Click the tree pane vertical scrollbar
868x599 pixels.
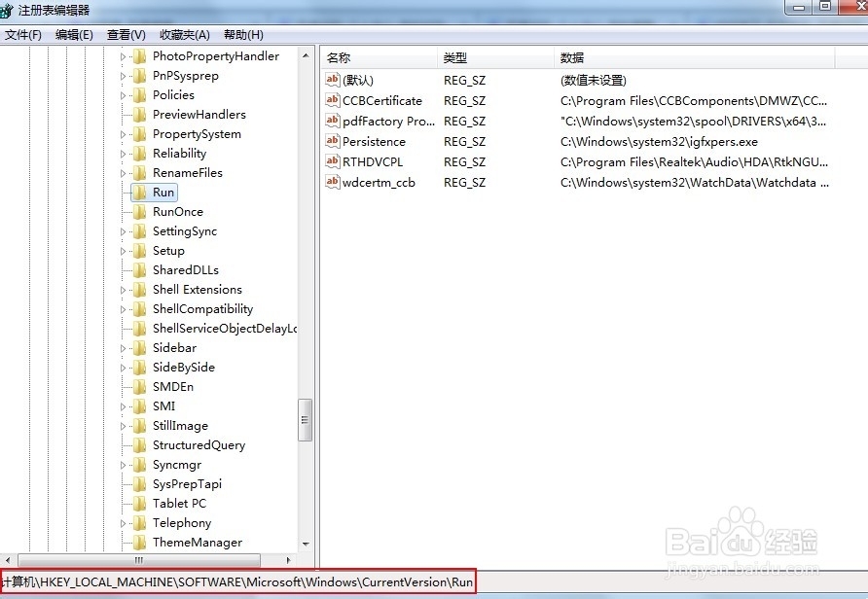pyautogui.click(x=305, y=418)
